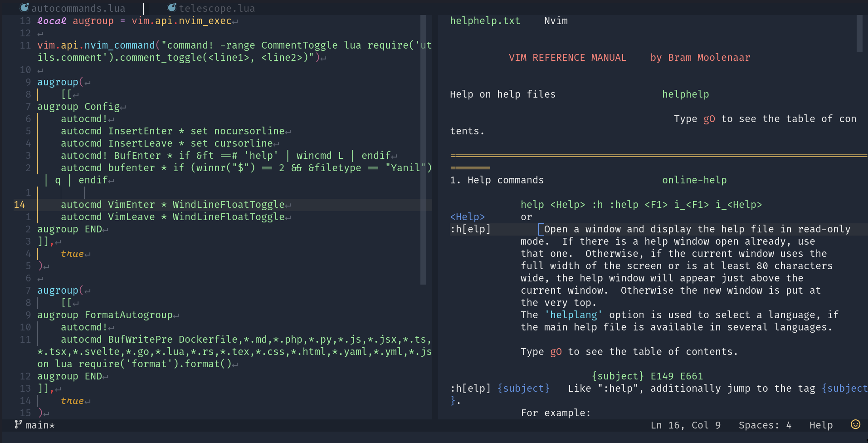Viewport: 868px width, 443px height.
Task: Click the current line number 14
Action: (x=20, y=205)
